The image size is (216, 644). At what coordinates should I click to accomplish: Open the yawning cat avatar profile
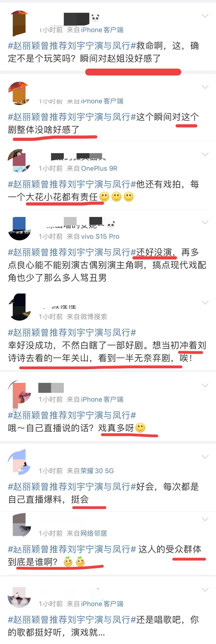coord(19,597)
